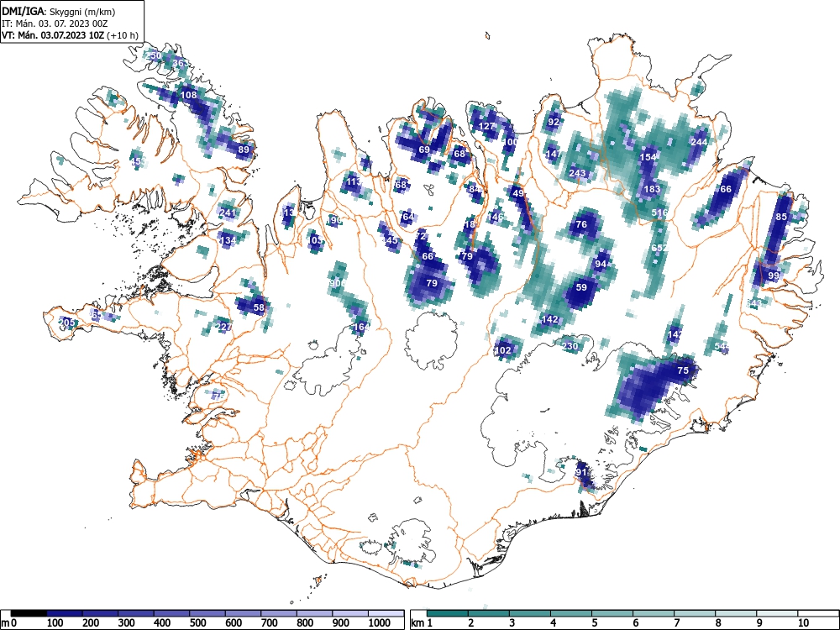This screenshot has height=630, width=840.
Task: Click the "km" unit label on the legend
Action: (417, 623)
